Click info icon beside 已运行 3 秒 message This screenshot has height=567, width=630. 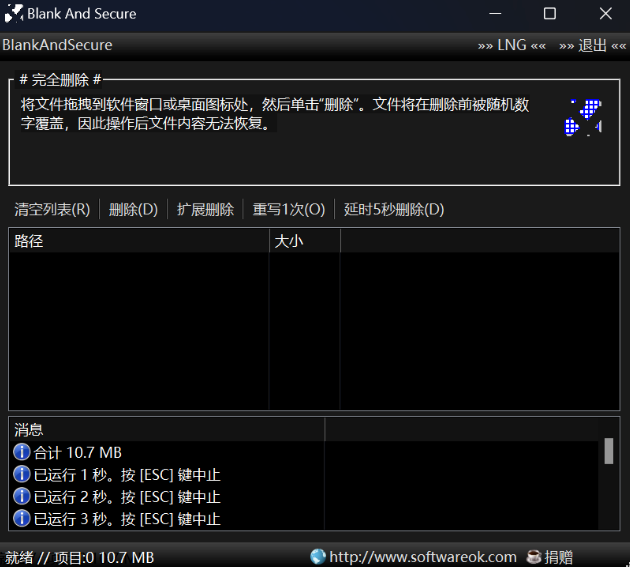22,518
